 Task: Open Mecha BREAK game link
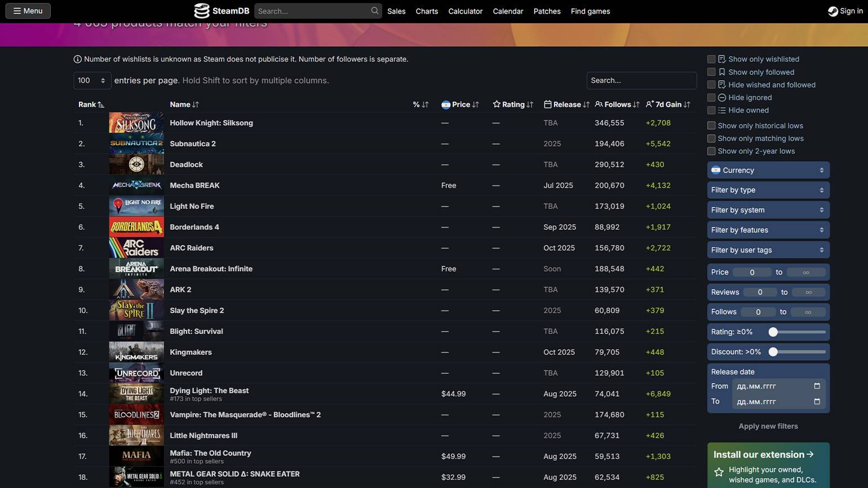(194, 185)
